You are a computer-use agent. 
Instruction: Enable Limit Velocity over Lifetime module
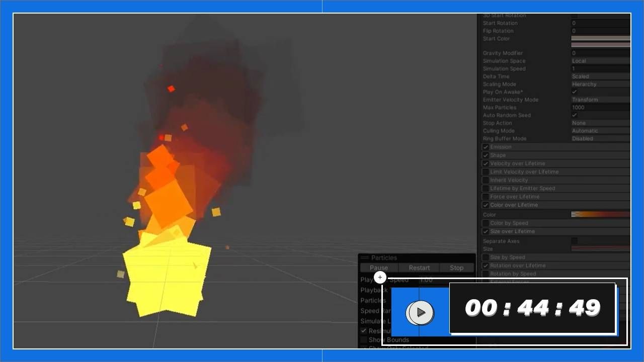(486, 172)
